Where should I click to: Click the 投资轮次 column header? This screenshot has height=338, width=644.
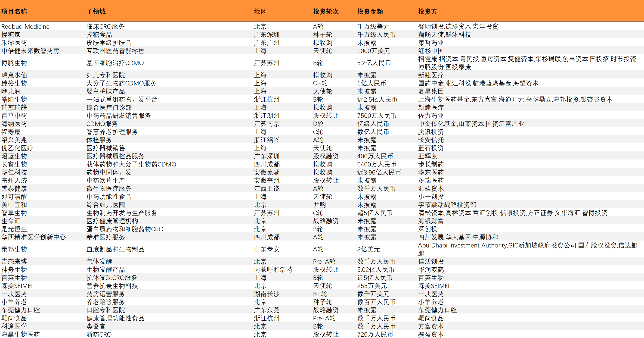(326, 12)
